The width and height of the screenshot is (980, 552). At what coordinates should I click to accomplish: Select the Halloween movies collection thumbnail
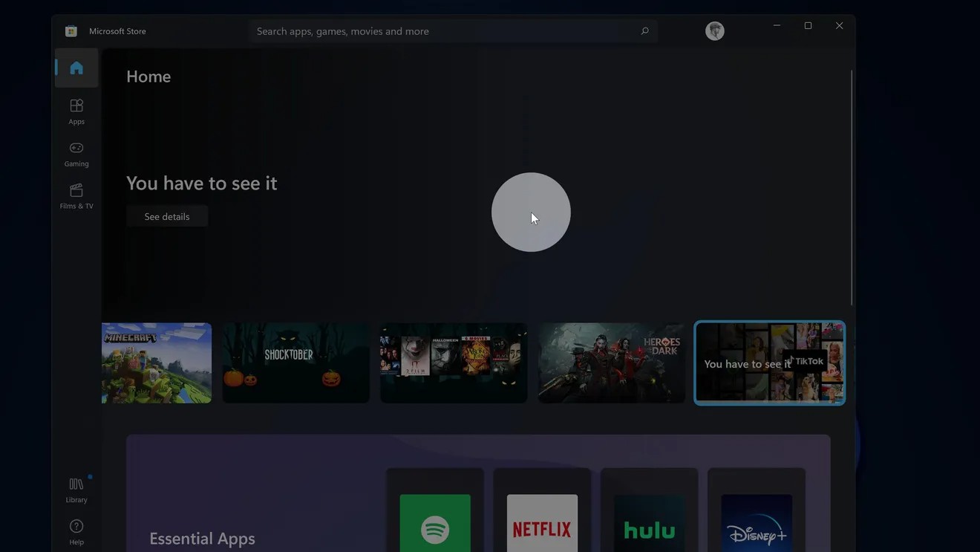click(x=454, y=363)
